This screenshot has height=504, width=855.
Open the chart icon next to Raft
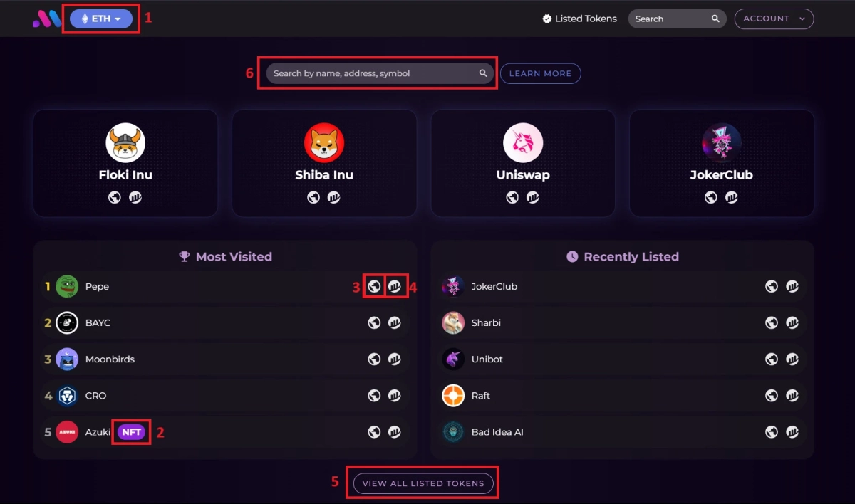(x=792, y=395)
